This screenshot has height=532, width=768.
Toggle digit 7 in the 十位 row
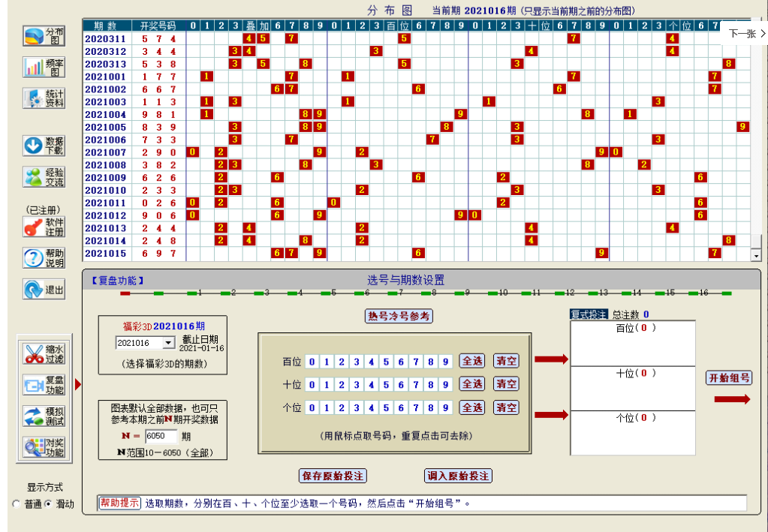[416, 385]
